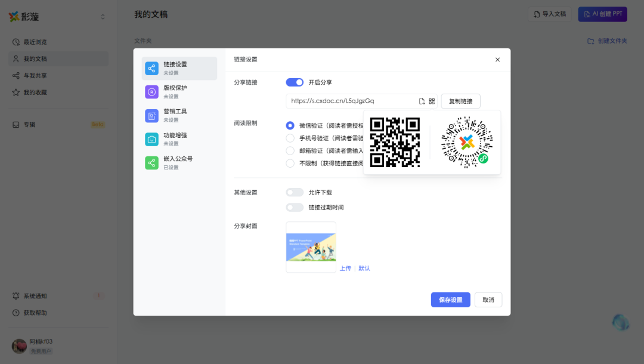Click the album icon beside 专辑
Screen dimensions: 644x364
(16, 125)
